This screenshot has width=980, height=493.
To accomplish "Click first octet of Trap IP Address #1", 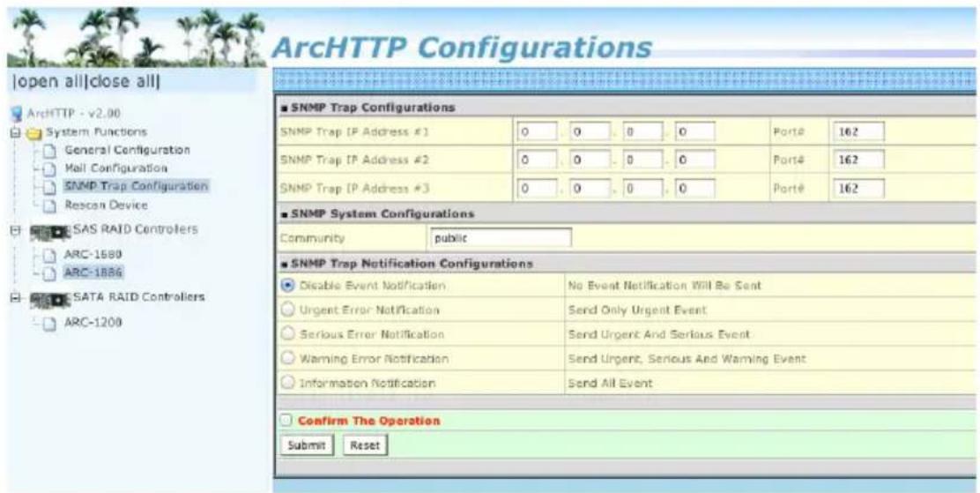I will pyautogui.click(x=538, y=132).
